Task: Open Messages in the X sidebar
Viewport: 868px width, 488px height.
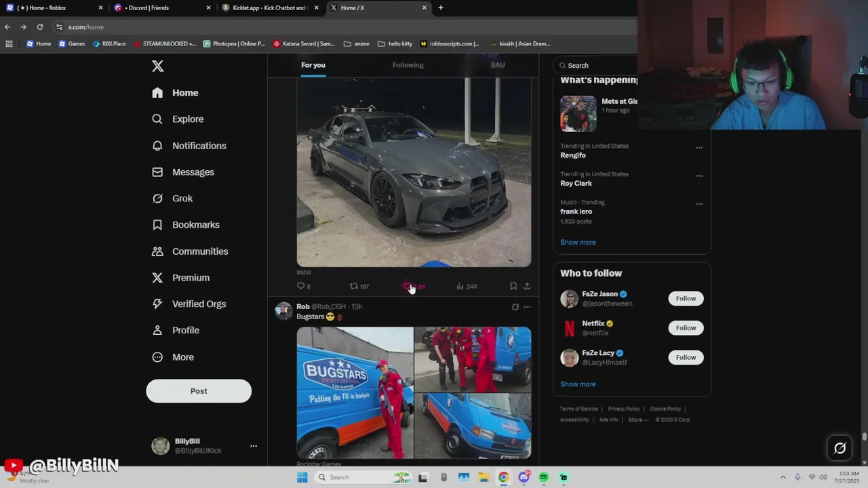Action: [x=183, y=172]
